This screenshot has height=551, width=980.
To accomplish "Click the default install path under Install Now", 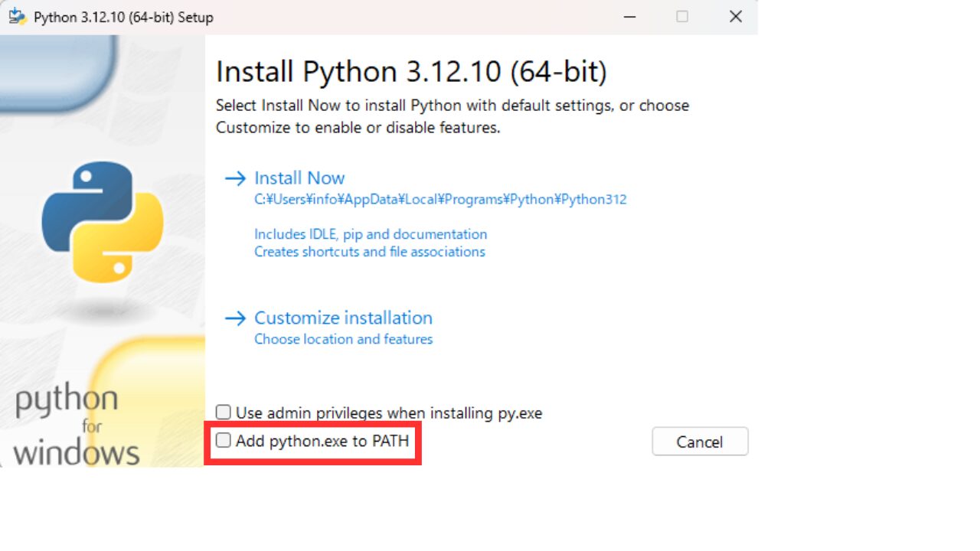I will (440, 200).
